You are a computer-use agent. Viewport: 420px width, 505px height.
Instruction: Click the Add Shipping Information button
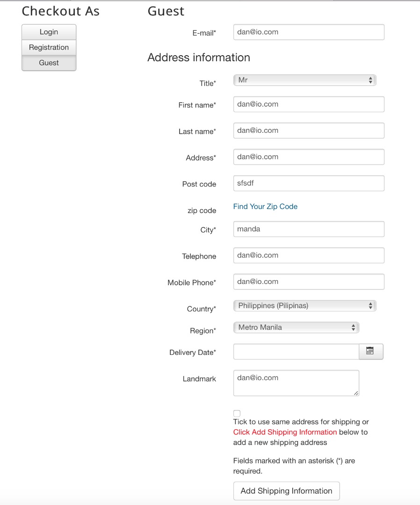click(x=286, y=491)
